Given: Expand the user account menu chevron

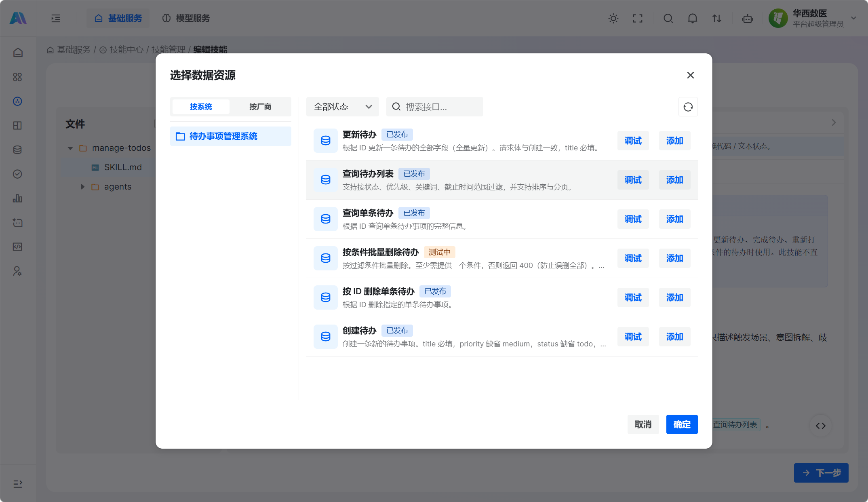Looking at the screenshot, I should point(854,18).
